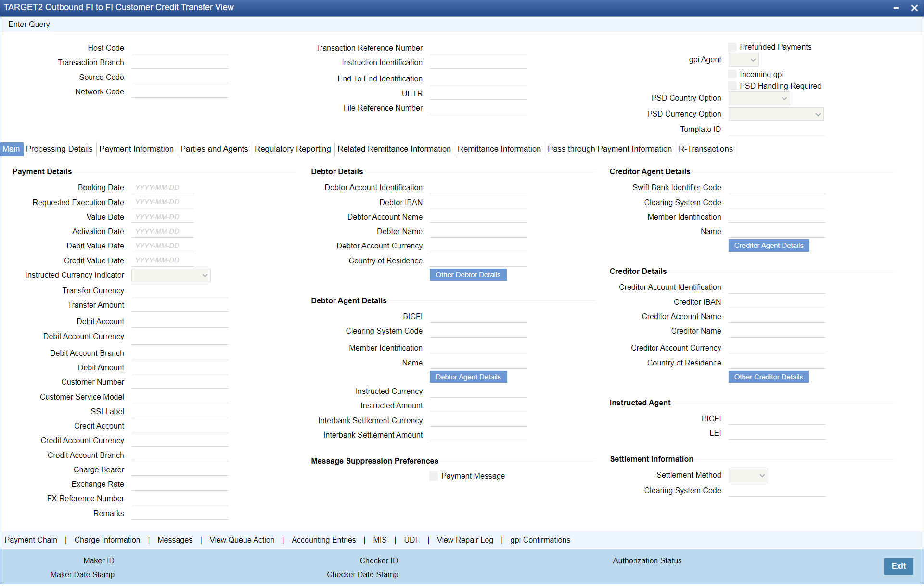Click the Remarks field
The height and width of the screenshot is (586, 924).
click(x=180, y=514)
